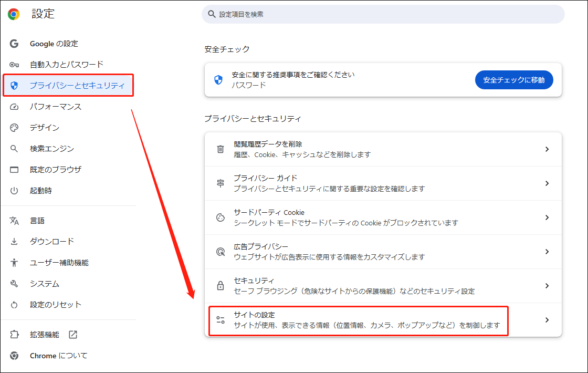Open the セキュリティ chevron arrow
The height and width of the screenshot is (373, 588).
[547, 286]
